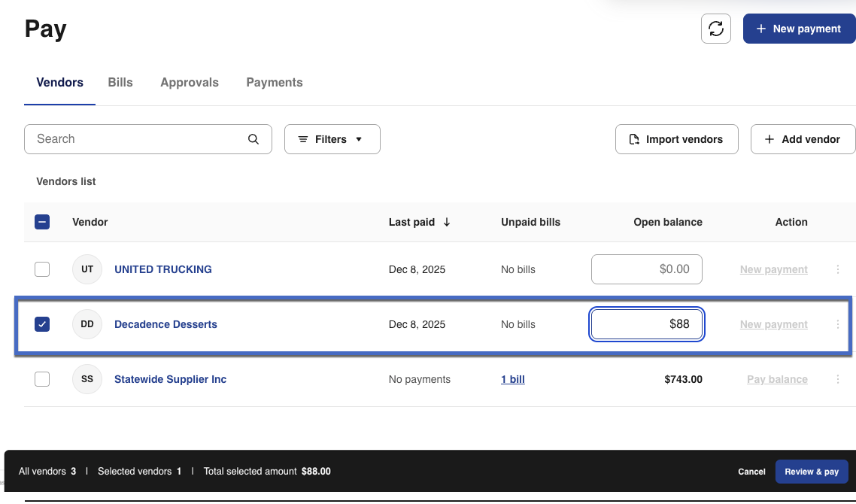Image resolution: width=856 pixels, height=504 pixels.
Task: Toggle the select-all vendors checkbox
Action: [42, 222]
